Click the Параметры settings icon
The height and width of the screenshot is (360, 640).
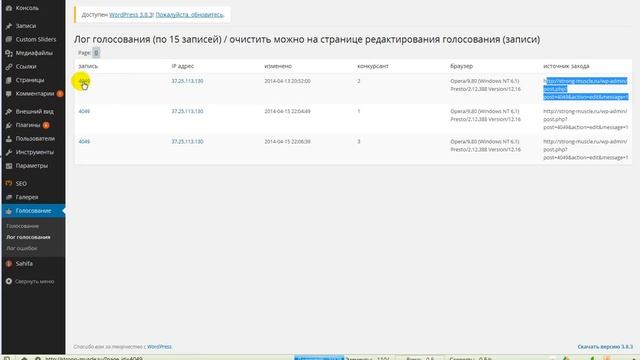[x=9, y=166]
